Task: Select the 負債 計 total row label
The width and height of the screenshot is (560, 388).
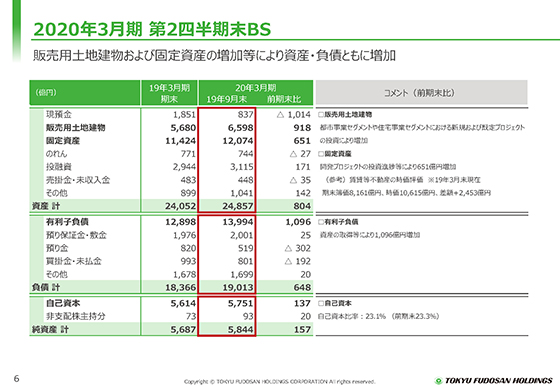Action: point(46,287)
